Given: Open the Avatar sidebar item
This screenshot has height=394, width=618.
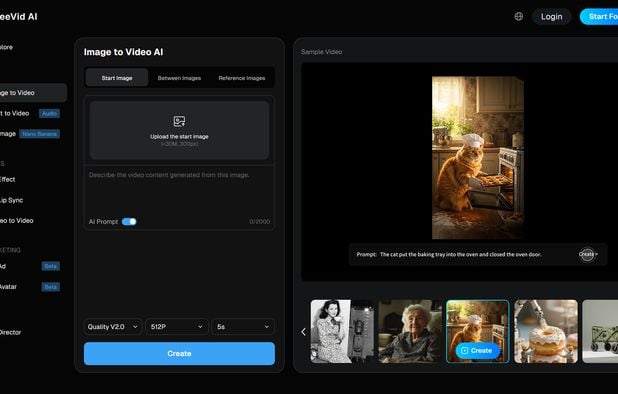Looking at the screenshot, I should 8,286.
